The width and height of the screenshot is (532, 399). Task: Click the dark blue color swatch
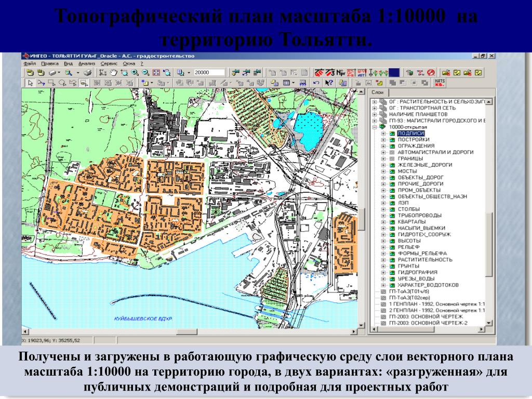[395, 73]
